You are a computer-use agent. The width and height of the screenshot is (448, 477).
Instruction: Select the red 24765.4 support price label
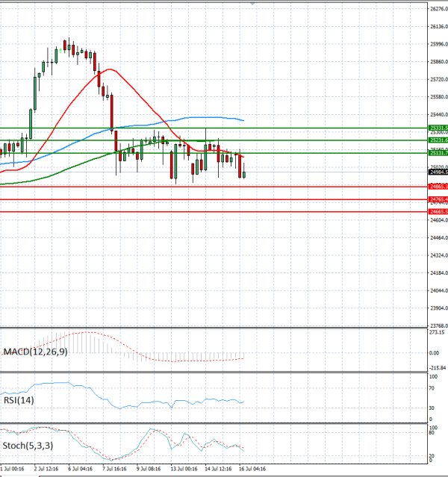click(438, 199)
